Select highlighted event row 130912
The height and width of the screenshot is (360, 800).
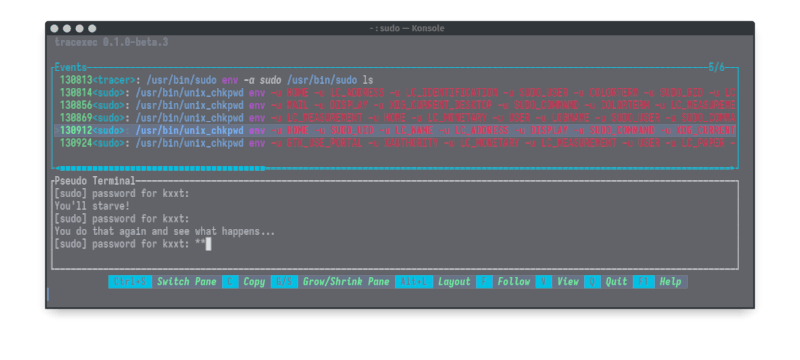click(x=395, y=131)
